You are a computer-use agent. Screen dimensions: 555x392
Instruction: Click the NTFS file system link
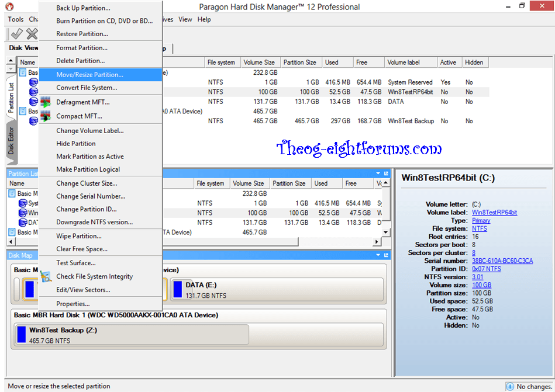[479, 228]
